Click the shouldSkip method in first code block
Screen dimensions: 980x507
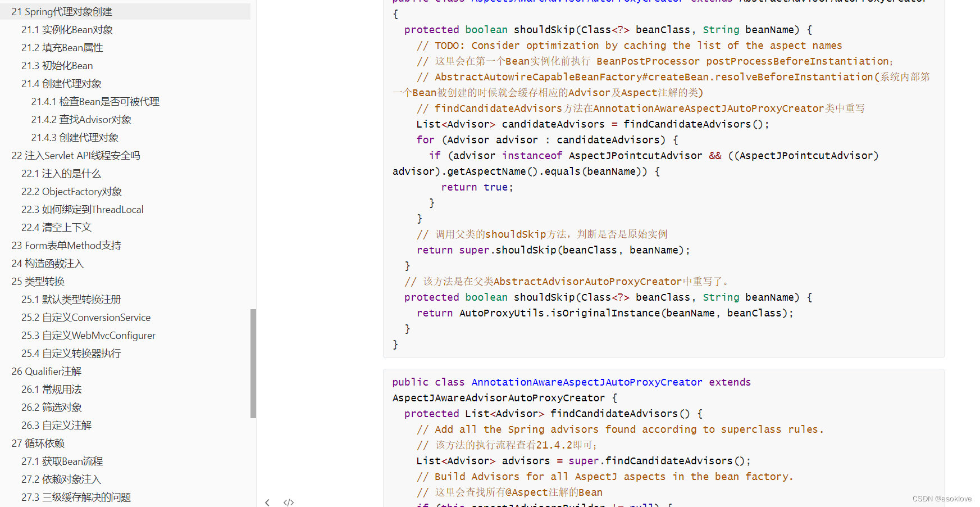[x=544, y=30]
